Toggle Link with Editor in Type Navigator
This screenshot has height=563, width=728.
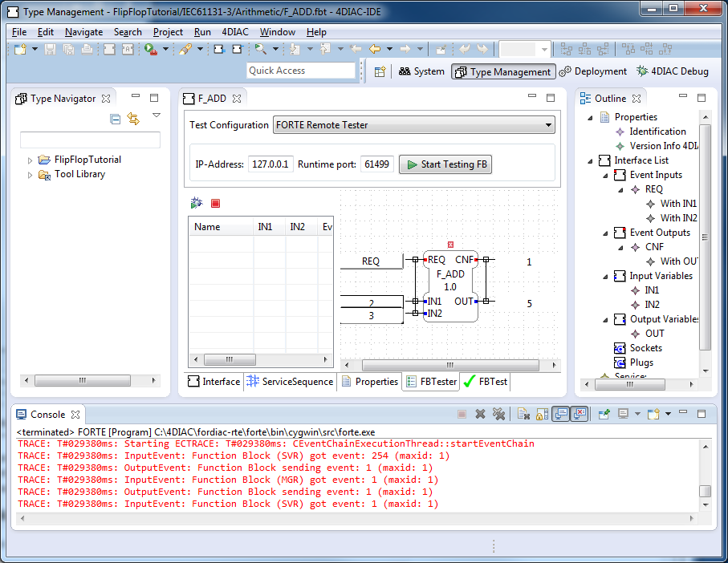[133, 119]
